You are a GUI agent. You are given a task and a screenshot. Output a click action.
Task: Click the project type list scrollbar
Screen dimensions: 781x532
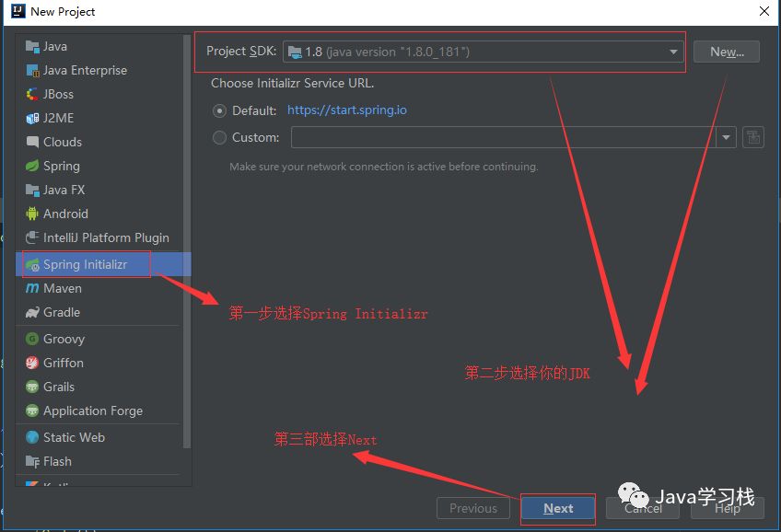tap(187, 241)
